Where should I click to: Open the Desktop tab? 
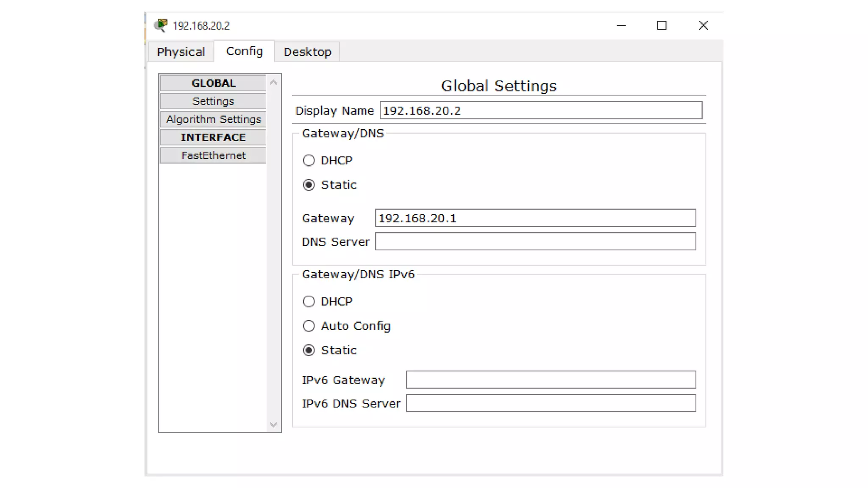tap(307, 52)
